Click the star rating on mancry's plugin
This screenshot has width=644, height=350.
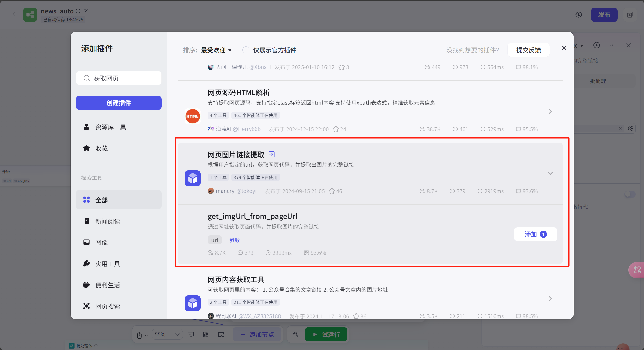click(x=332, y=191)
